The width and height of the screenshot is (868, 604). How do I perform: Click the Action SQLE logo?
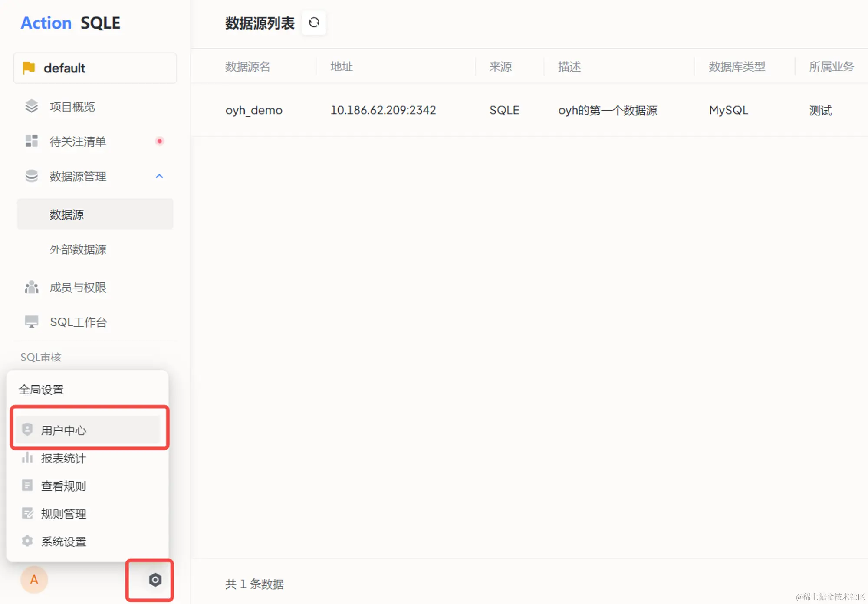tap(71, 23)
